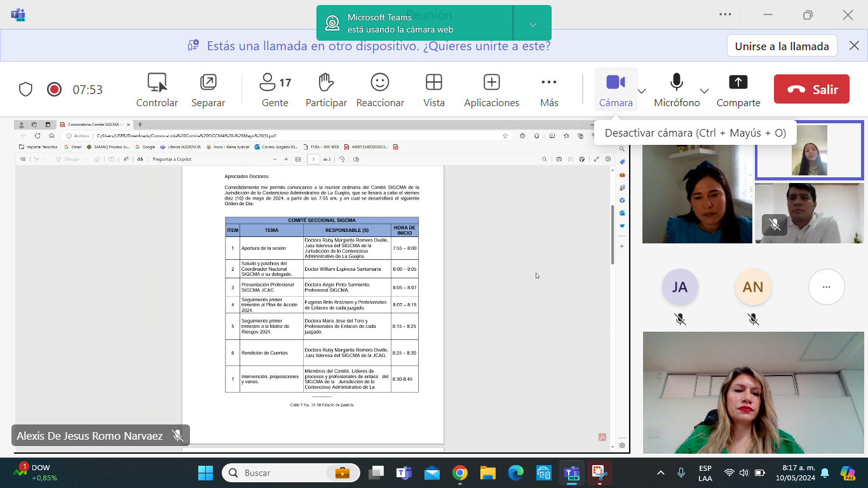Click the Gmail bookmark in shared browser
Image resolution: width=868 pixels, height=488 pixels.
click(x=72, y=147)
